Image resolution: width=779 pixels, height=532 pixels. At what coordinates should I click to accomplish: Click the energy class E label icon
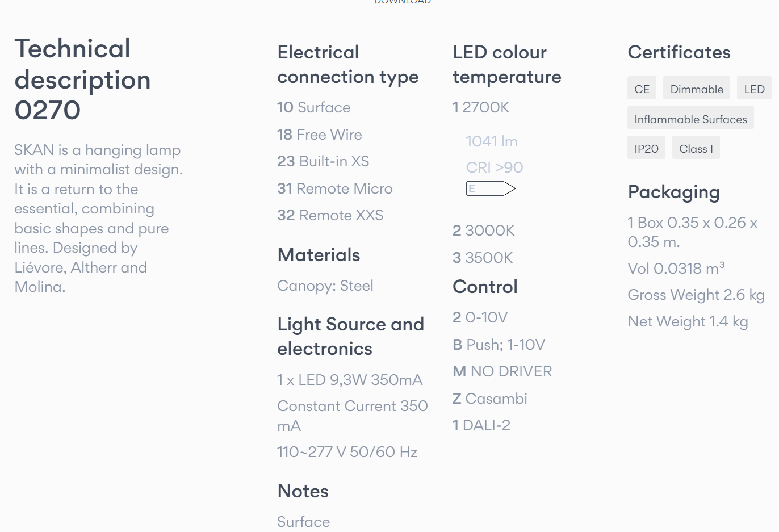(491, 188)
